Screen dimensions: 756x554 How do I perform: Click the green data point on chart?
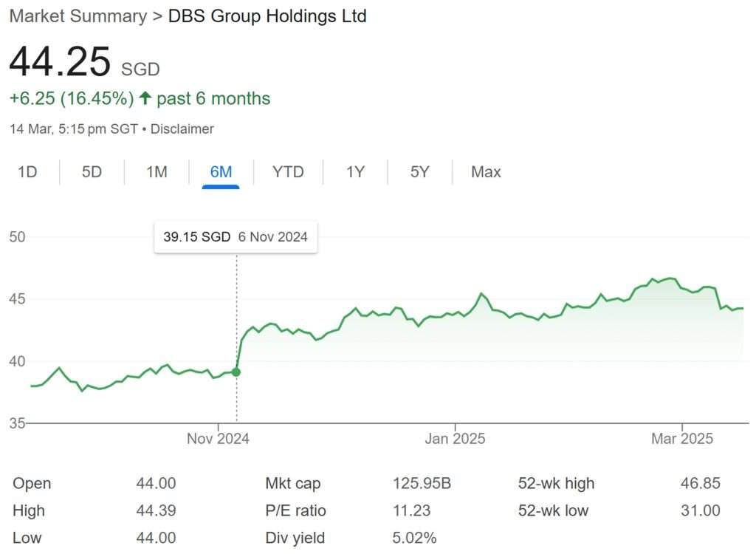(236, 372)
